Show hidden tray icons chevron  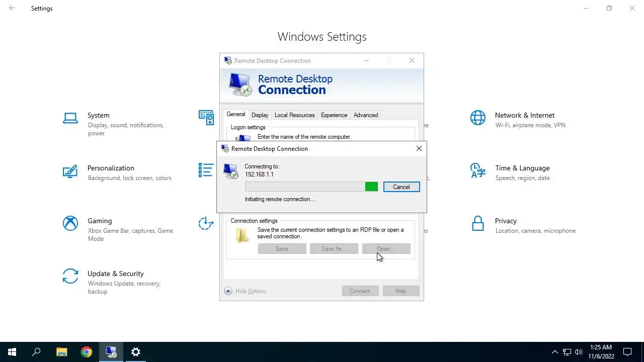click(555, 352)
